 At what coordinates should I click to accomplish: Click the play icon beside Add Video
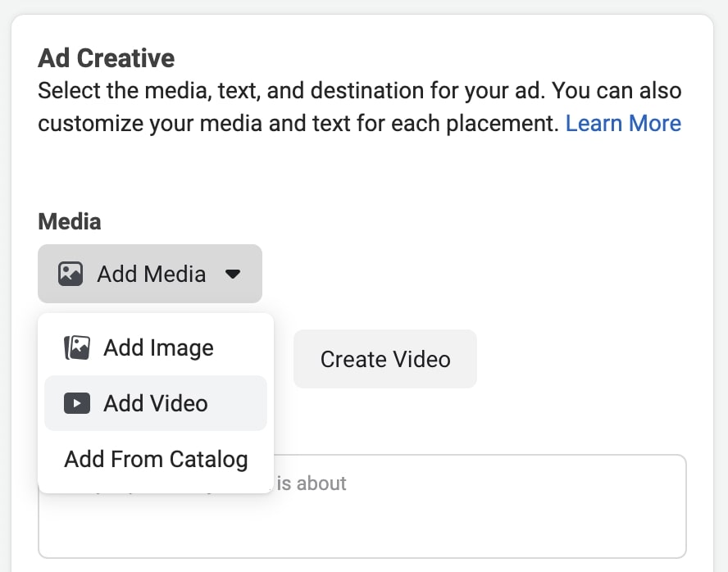click(77, 403)
